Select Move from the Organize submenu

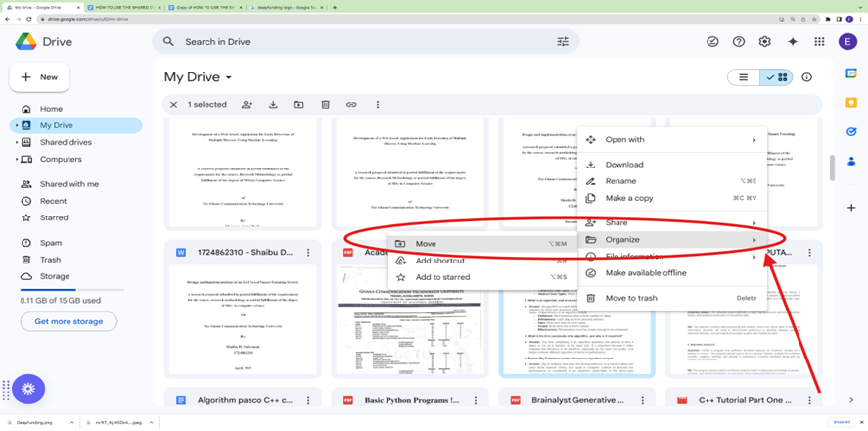[x=426, y=244]
